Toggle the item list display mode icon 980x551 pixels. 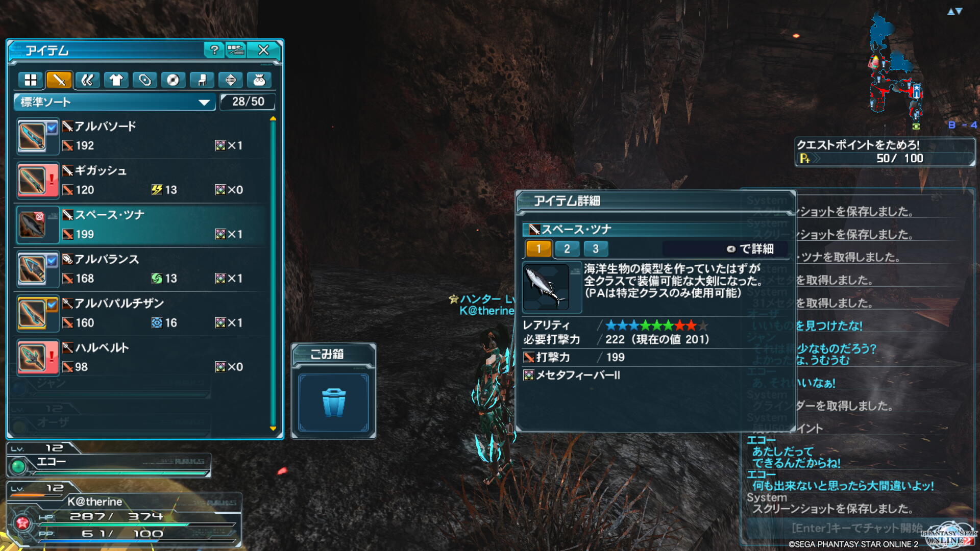[x=236, y=50]
